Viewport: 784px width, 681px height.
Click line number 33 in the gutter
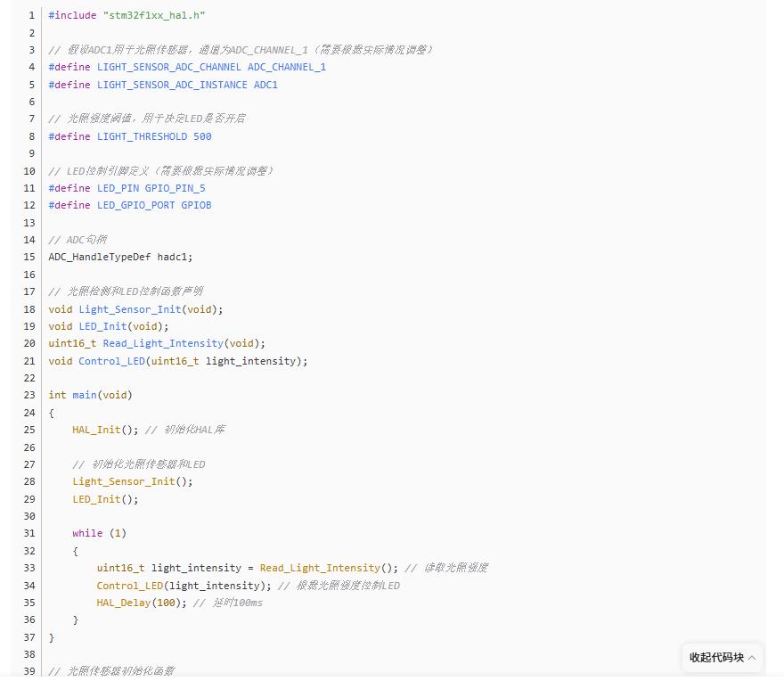[x=29, y=568]
